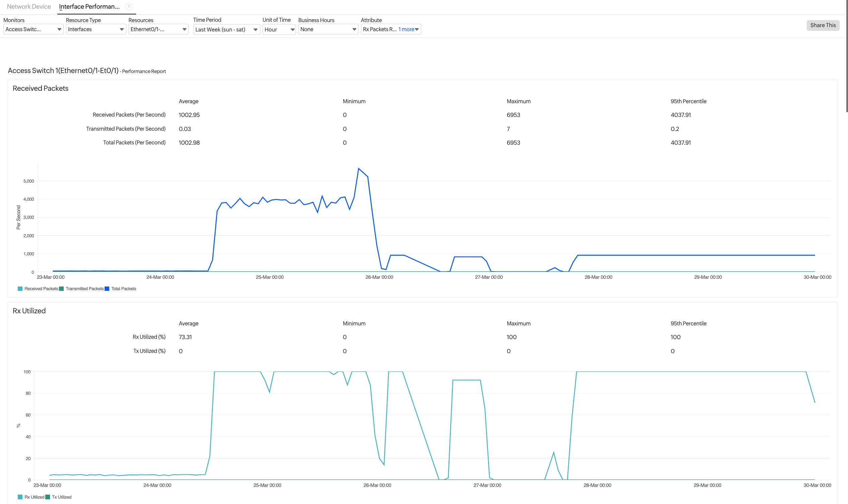Expand the Business Hours dropdown

coord(328,29)
